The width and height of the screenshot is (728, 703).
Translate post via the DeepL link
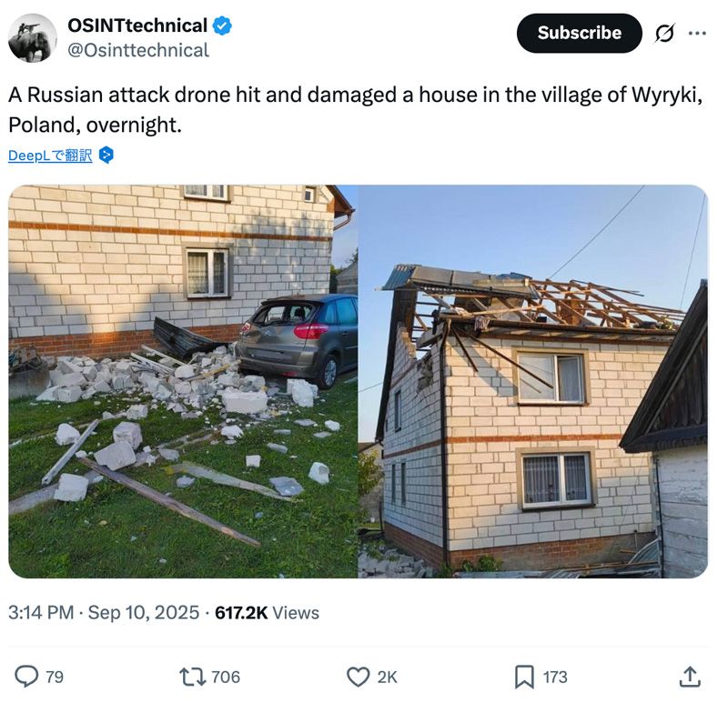[x=50, y=156]
